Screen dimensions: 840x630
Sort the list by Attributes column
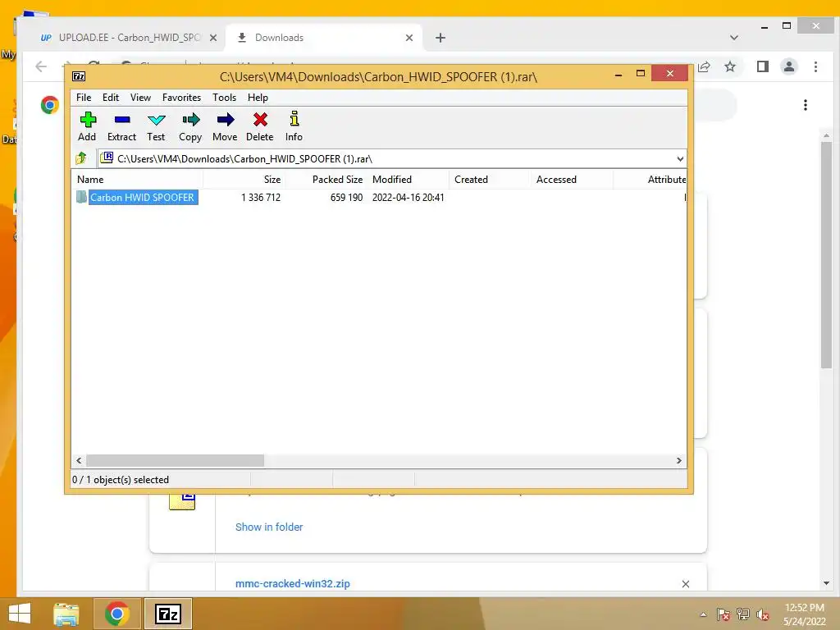click(651, 180)
